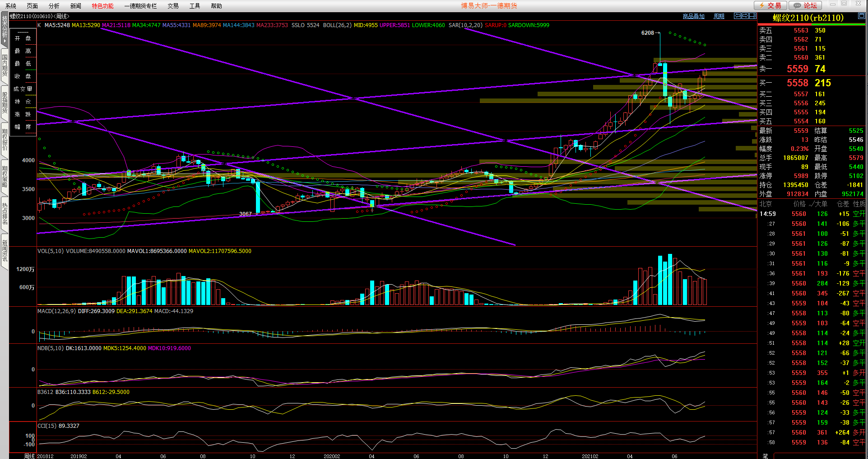Open the 论坛 forum button with chat icon
The image size is (868, 459).
(x=805, y=5)
